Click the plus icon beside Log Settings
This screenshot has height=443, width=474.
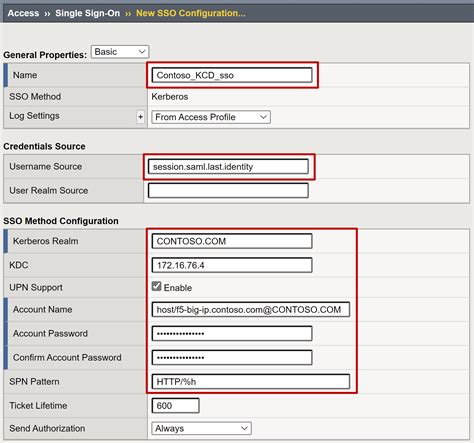(140, 117)
